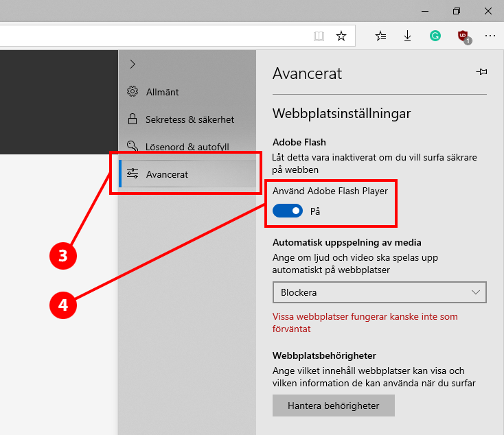The image size is (504, 435).
Task: Open the Sekretess & säkerhet section
Action: [189, 119]
